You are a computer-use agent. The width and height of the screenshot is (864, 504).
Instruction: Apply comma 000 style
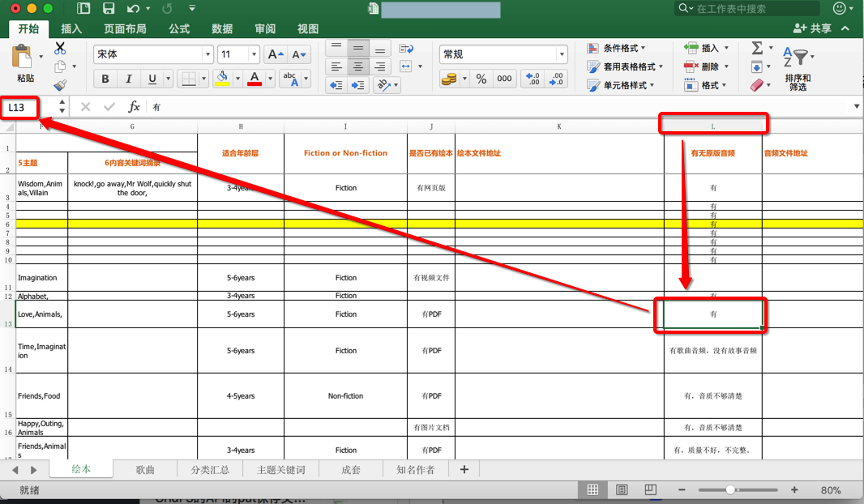pos(504,79)
